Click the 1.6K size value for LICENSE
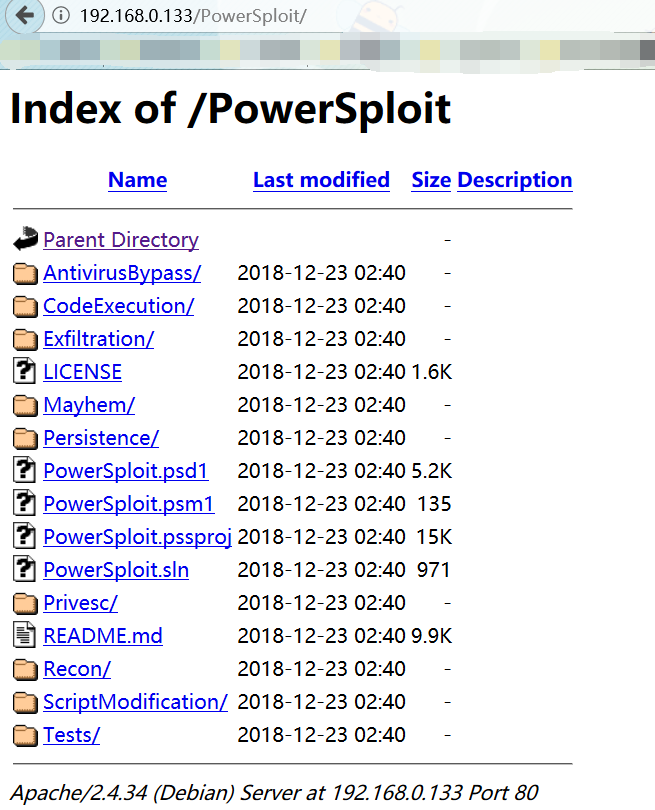Screen dimensions: 655x810 pos(431,372)
